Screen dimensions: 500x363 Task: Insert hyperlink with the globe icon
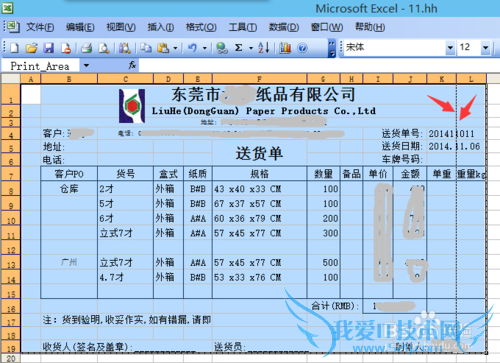222,48
